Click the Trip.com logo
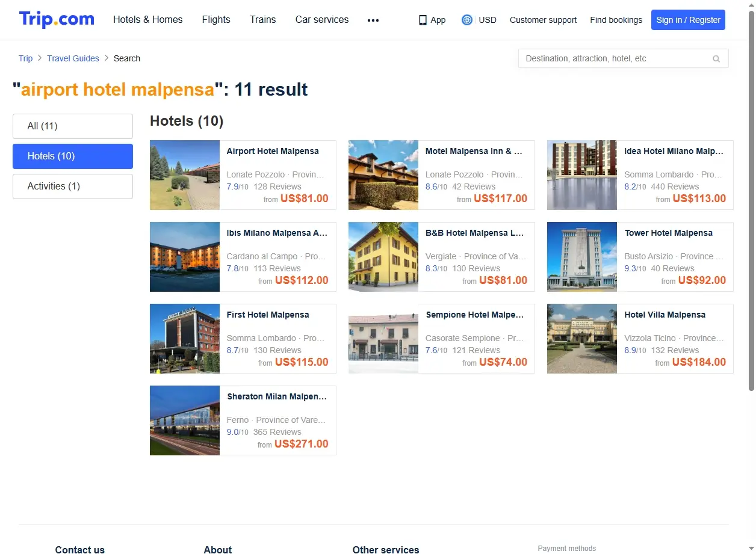Viewport: 756px width, 554px height. pyautogui.click(x=57, y=19)
